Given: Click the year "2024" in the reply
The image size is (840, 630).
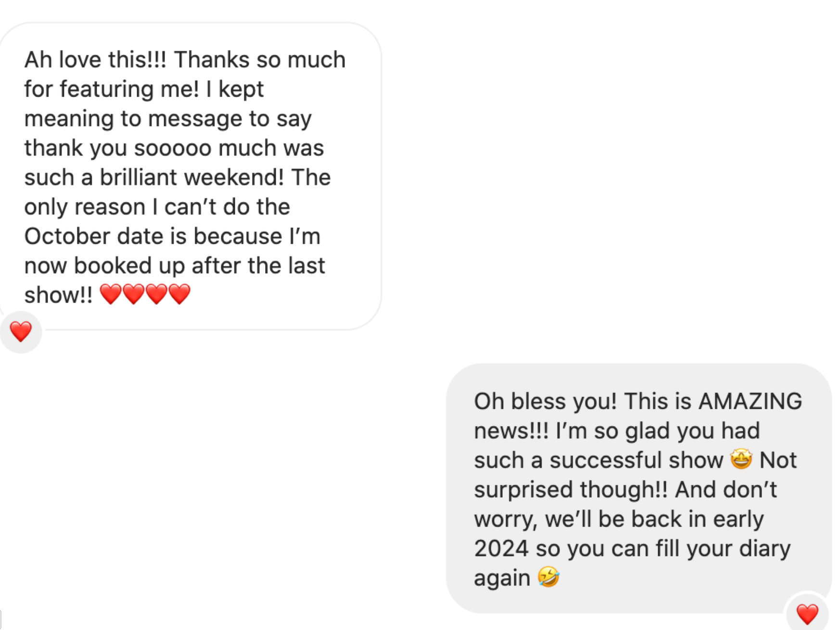Looking at the screenshot, I should click(x=501, y=548).
